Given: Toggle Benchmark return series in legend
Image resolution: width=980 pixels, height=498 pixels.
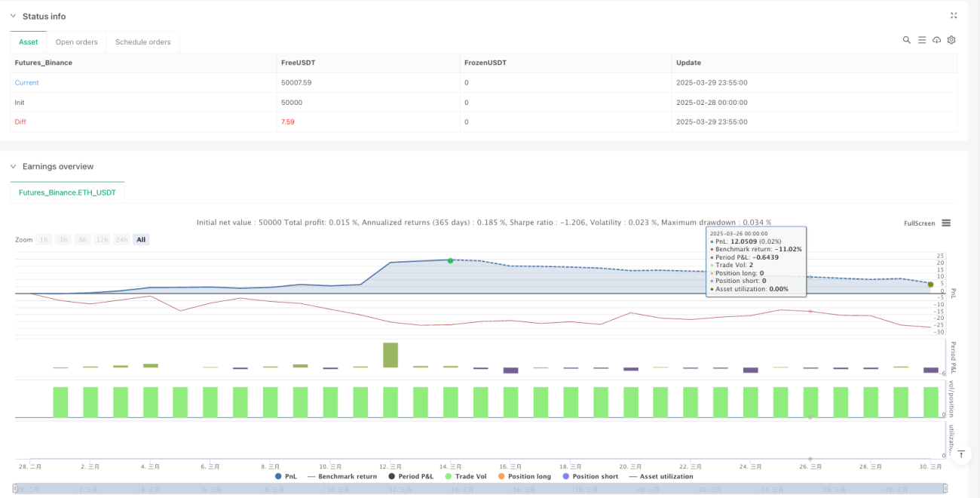Looking at the screenshot, I should tap(342, 476).
